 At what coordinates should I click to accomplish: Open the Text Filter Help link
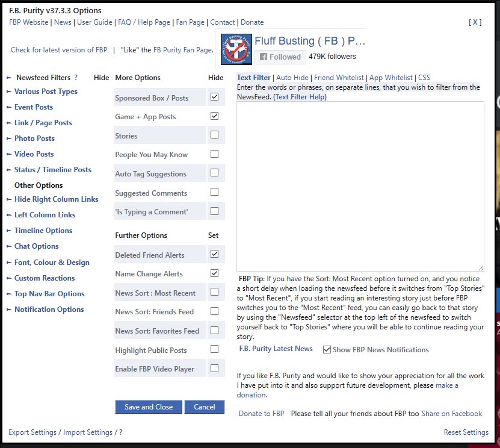coord(300,97)
